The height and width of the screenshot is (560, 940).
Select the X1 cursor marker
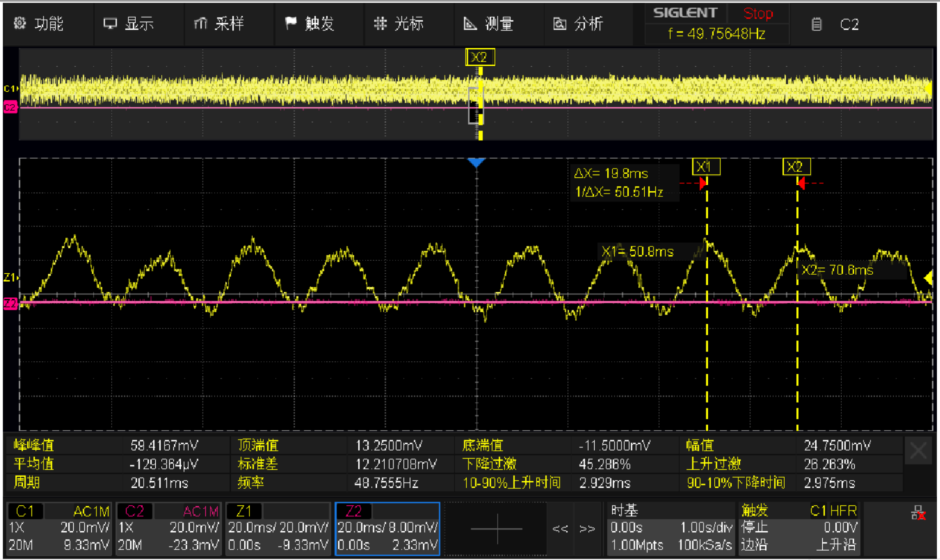tap(705, 167)
